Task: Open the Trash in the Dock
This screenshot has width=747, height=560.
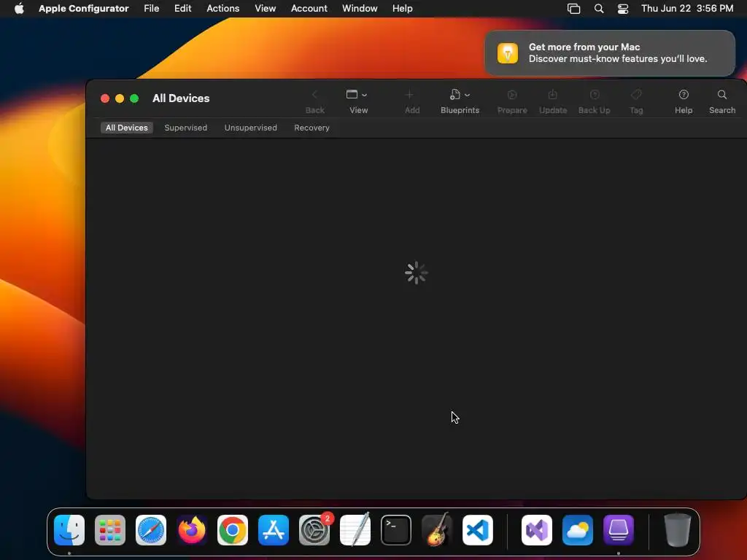Action: (678, 530)
